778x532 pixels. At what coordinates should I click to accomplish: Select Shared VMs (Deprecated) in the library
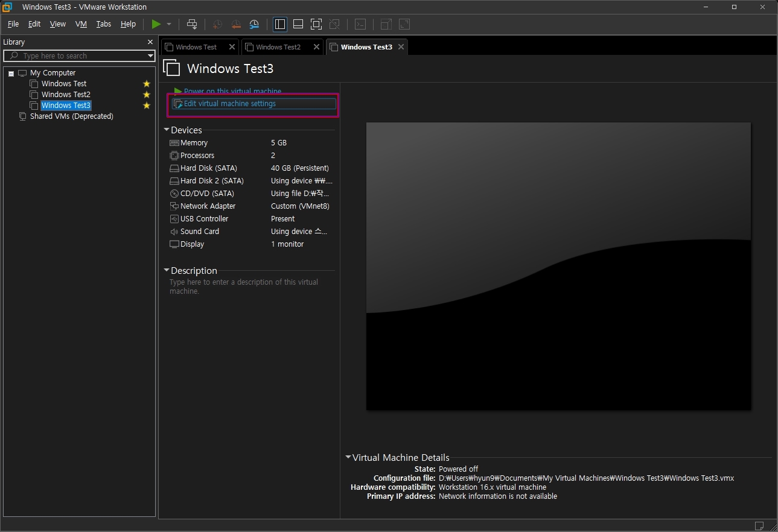tap(71, 116)
